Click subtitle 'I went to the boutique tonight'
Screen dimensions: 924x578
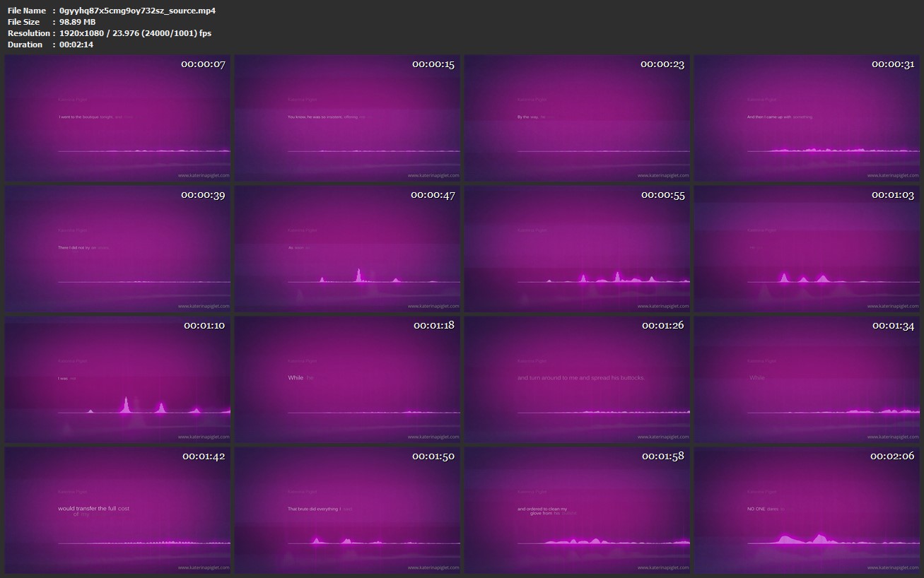(x=86, y=117)
